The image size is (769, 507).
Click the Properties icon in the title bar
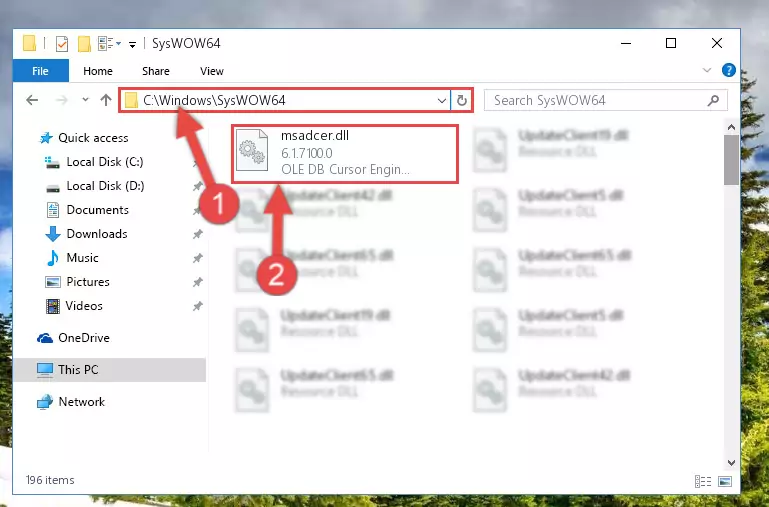point(62,44)
